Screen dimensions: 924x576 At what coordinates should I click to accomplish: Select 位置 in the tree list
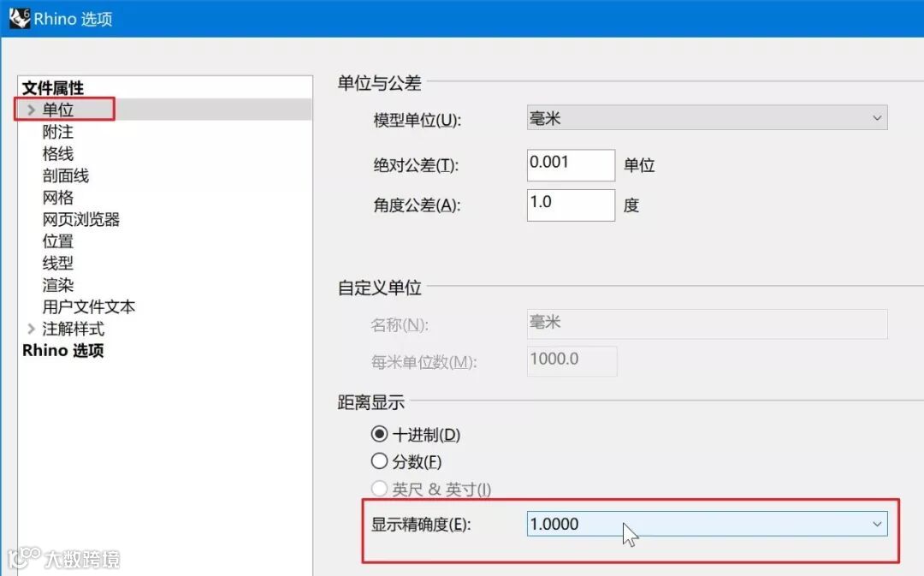[x=58, y=240]
